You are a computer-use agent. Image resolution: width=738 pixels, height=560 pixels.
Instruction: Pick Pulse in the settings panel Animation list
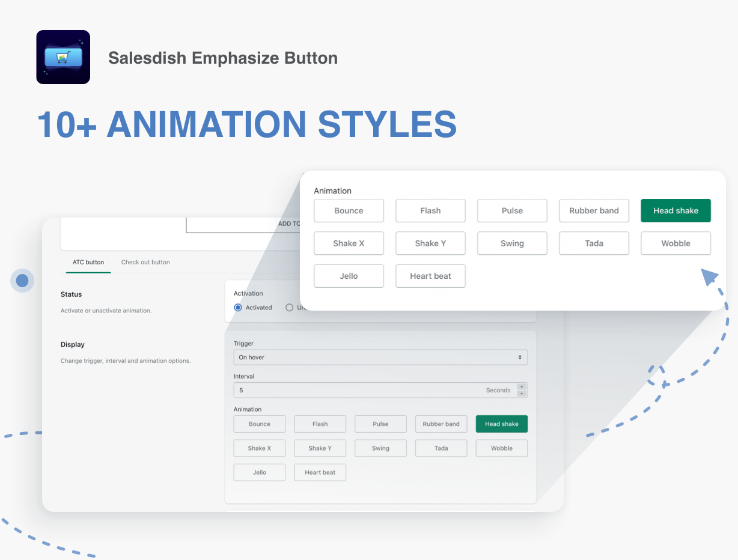click(x=380, y=424)
